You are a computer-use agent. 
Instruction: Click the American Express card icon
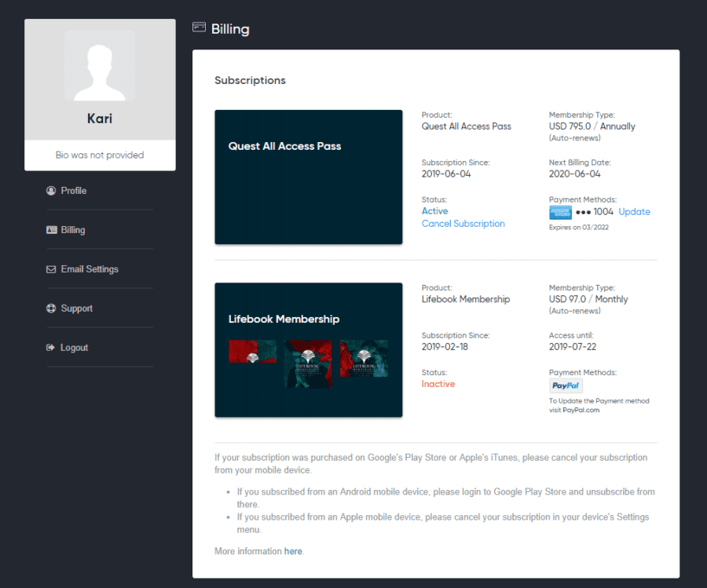click(560, 212)
